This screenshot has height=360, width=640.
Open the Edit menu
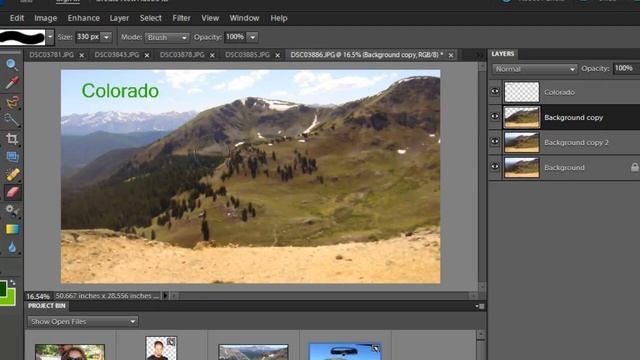(x=17, y=18)
